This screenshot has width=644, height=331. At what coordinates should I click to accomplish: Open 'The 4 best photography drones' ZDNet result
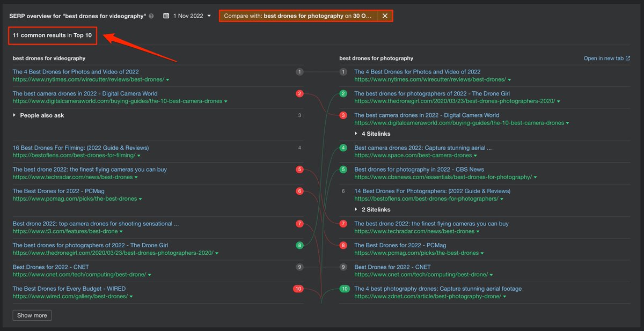pos(438,289)
